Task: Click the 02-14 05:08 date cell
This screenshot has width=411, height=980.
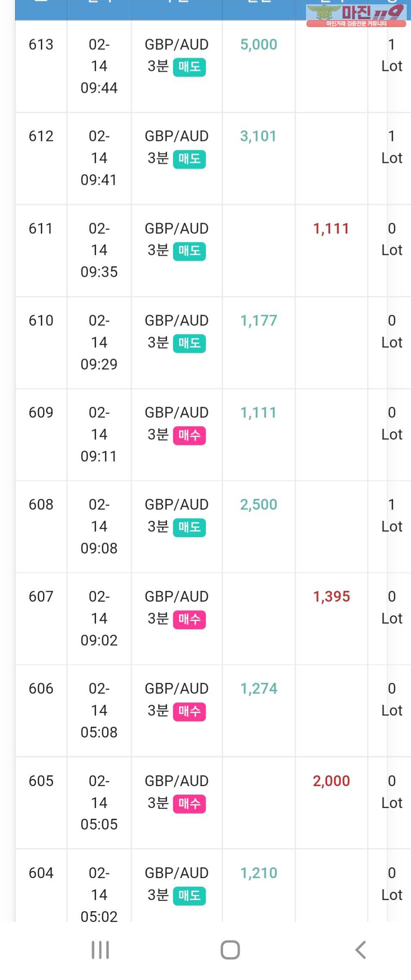Action: 99,710
